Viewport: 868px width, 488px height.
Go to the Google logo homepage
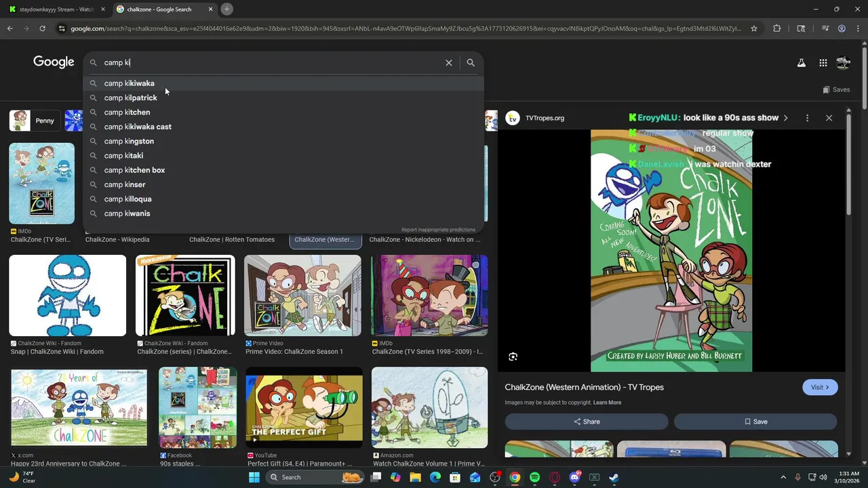pyautogui.click(x=54, y=62)
